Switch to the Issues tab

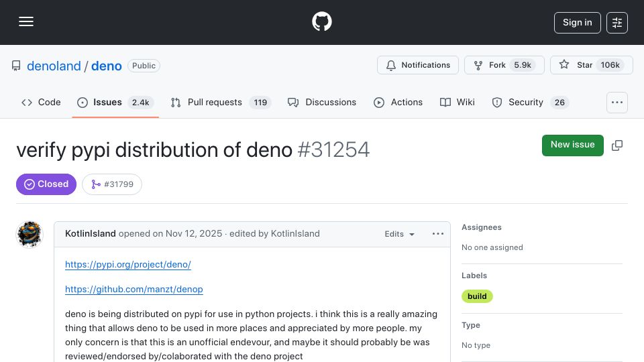115,102
